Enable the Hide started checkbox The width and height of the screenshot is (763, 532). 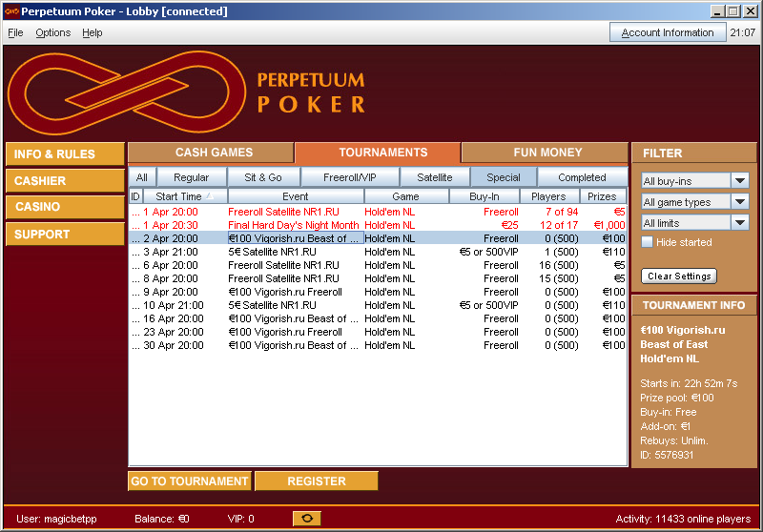(648, 242)
